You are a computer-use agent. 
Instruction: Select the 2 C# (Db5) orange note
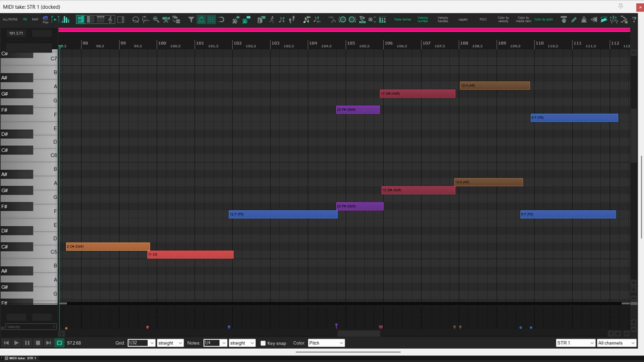108,247
